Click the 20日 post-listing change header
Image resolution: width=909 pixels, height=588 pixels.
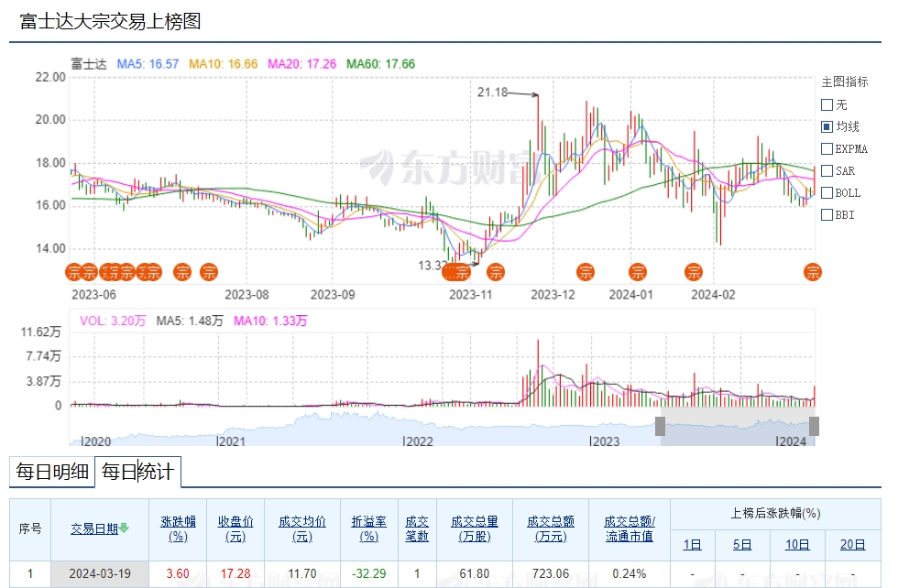point(852,545)
